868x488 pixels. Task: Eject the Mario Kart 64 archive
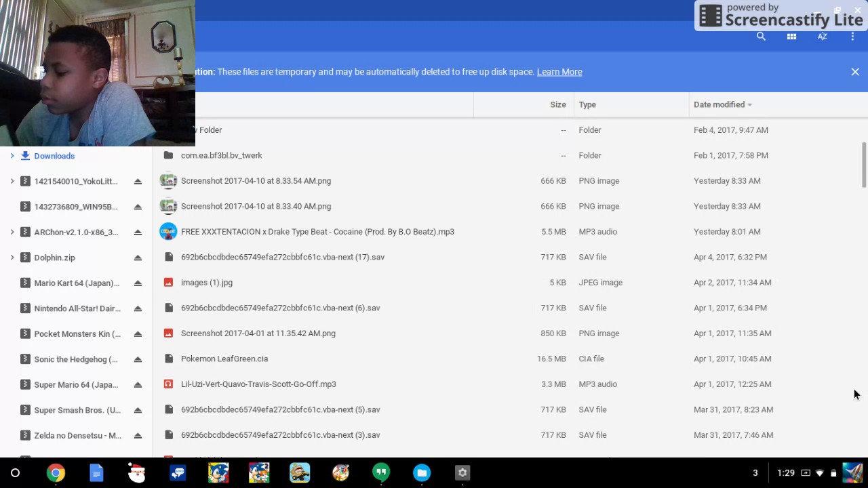tap(138, 283)
